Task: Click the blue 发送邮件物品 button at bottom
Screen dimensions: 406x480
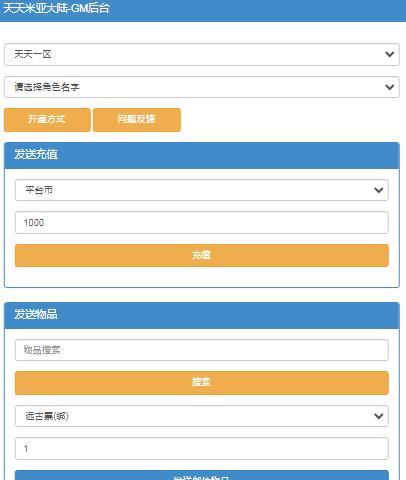Action: pyautogui.click(x=202, y=475)
